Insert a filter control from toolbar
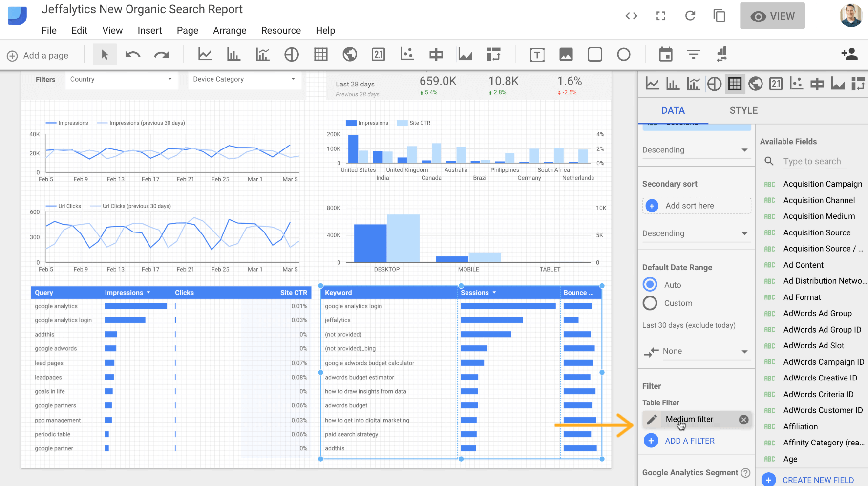The width and height of the screenshot is (868, 486). [694, 54]
